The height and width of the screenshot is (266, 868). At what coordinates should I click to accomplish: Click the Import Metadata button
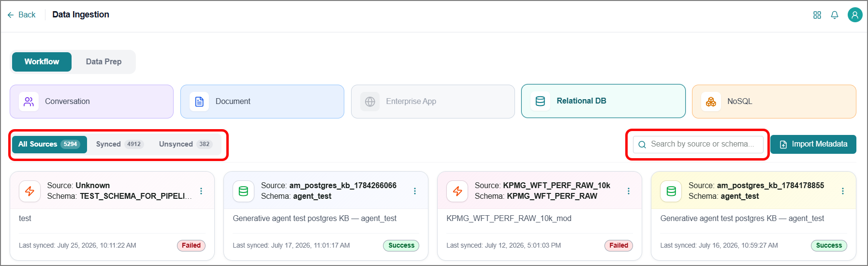click(x=813, y=144)
